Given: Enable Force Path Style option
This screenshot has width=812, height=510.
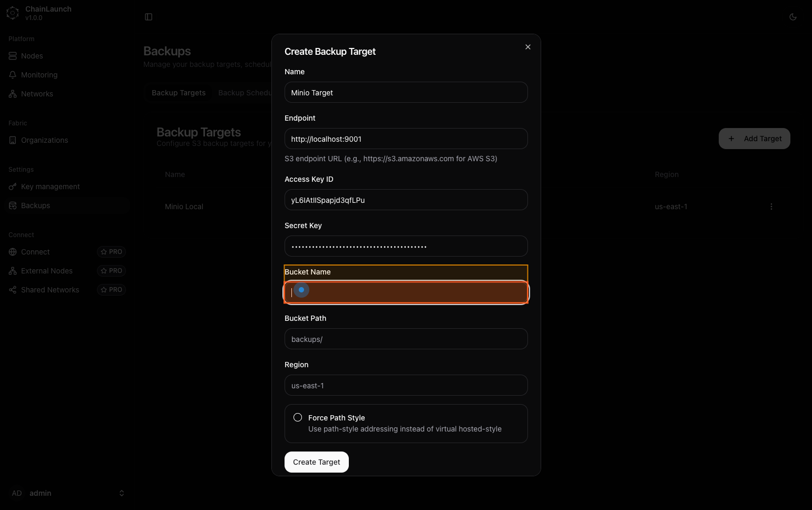Looking at the screenshot, I should tap(298, 417).
